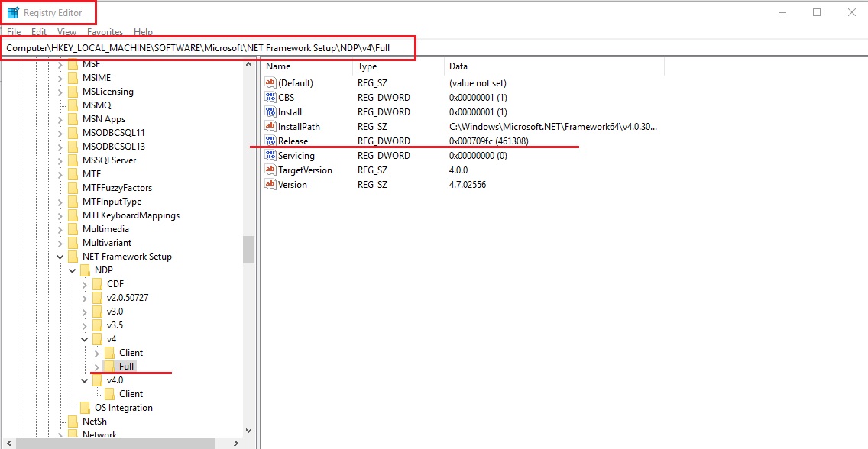
Task: Expand the MSIME tree node
Action: point(60,77)
